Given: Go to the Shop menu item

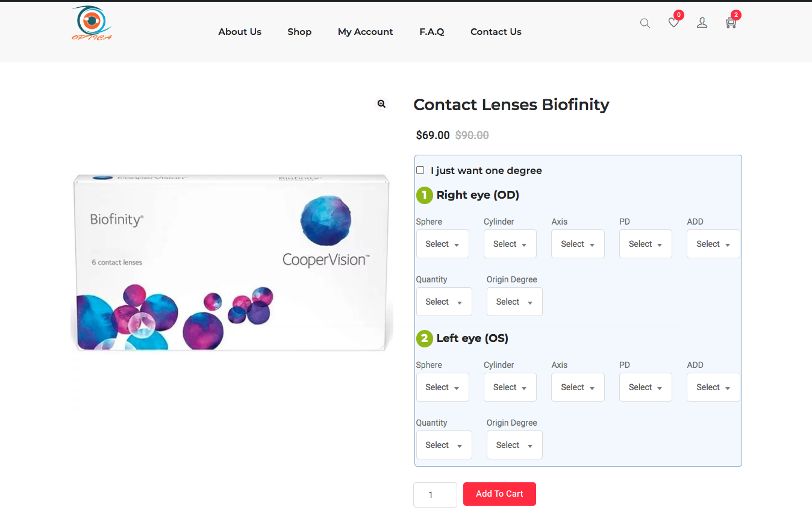Looking at the screenshot, I should (299, 32).
